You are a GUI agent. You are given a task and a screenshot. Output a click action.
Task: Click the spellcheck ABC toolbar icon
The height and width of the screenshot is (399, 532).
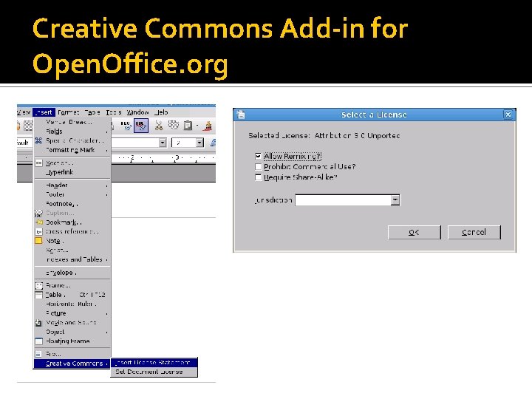tap(126, 125)
